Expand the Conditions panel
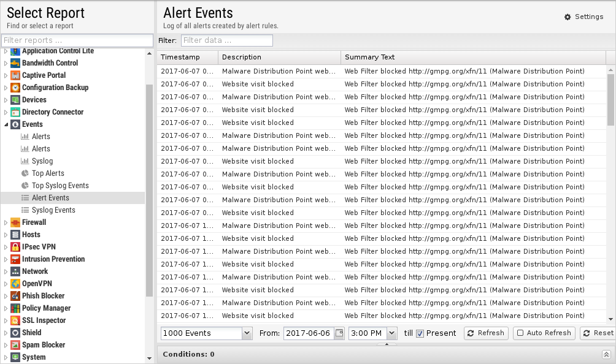616x364 pixels. [606, 354]
